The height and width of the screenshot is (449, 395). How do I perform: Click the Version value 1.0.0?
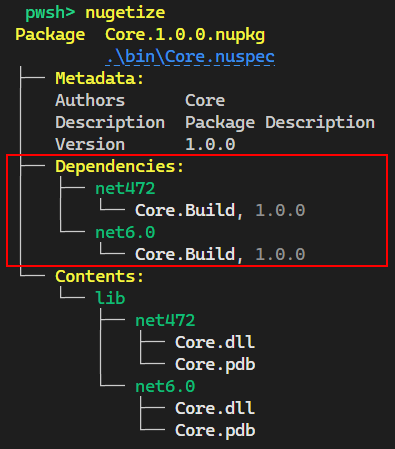pos(210,144)
